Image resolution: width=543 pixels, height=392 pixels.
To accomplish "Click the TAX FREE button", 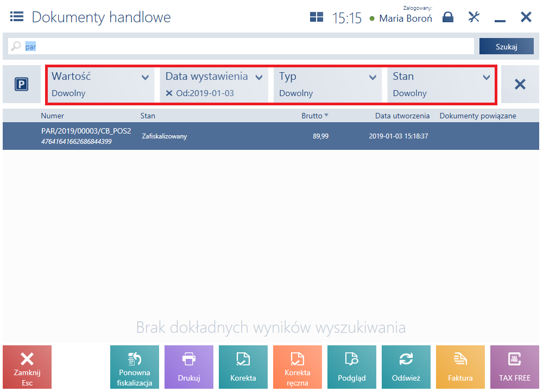I will click(x=515, y=367).
